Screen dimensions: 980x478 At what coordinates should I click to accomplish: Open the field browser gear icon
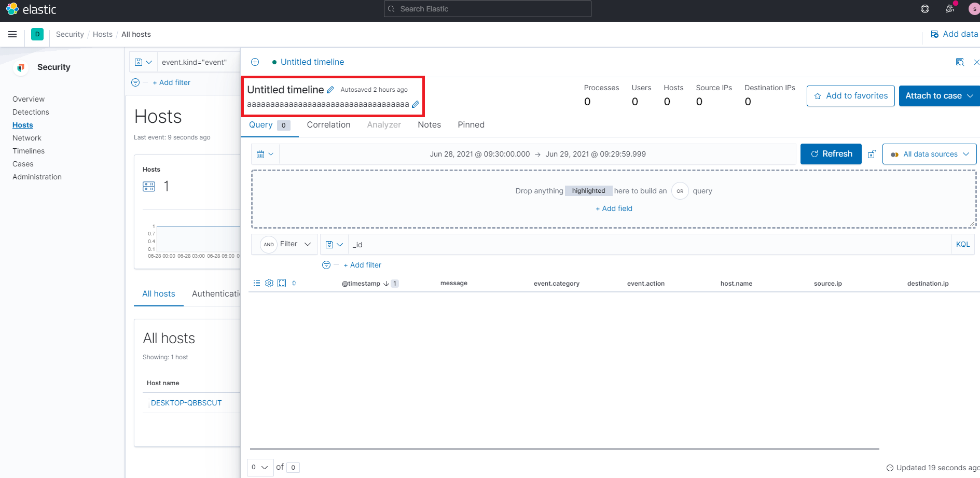(269, 283)
